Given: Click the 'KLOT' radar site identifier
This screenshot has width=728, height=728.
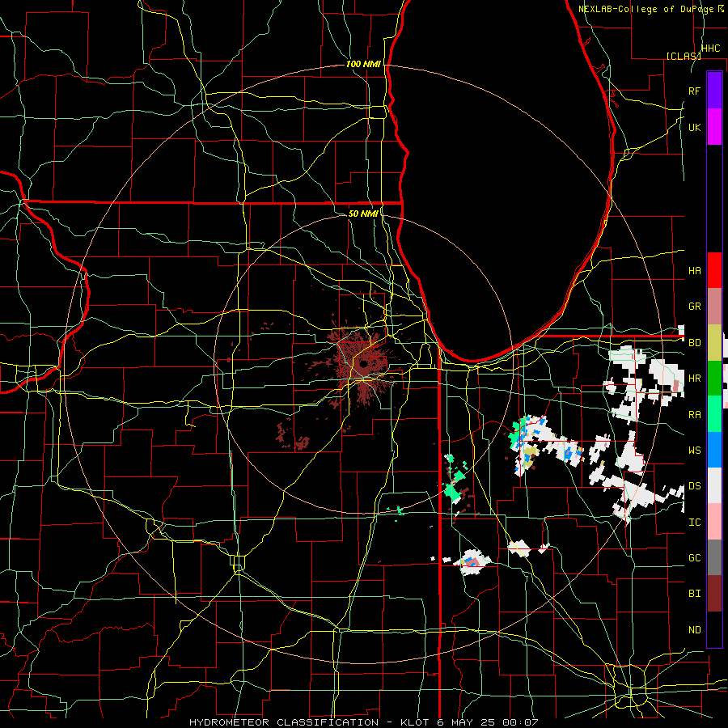Looking at the screenshot, I should (x=415, y=722).
